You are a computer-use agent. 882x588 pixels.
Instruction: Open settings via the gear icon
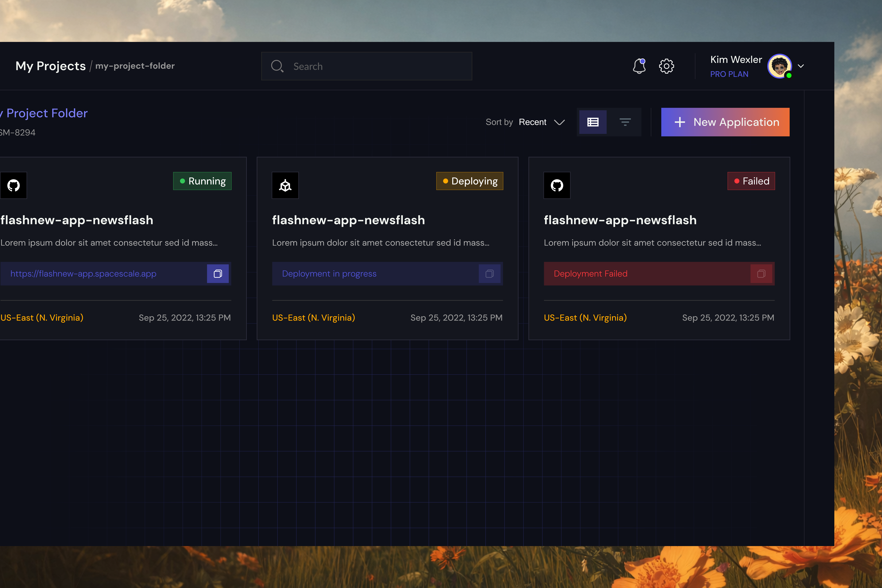pos(666,66)
